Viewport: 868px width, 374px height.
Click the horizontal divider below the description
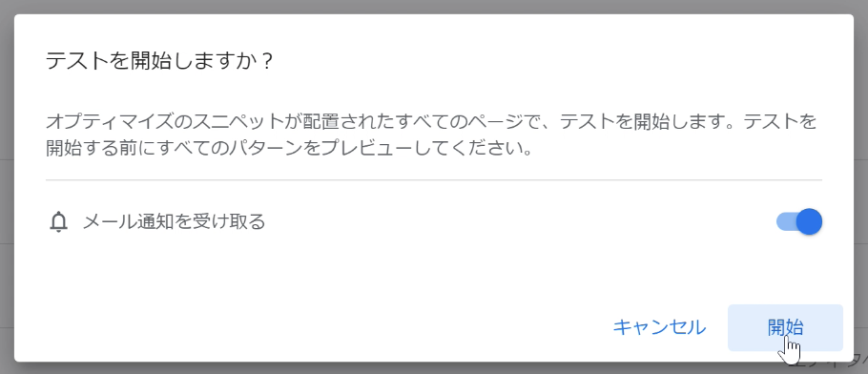(x=433, y=180)
